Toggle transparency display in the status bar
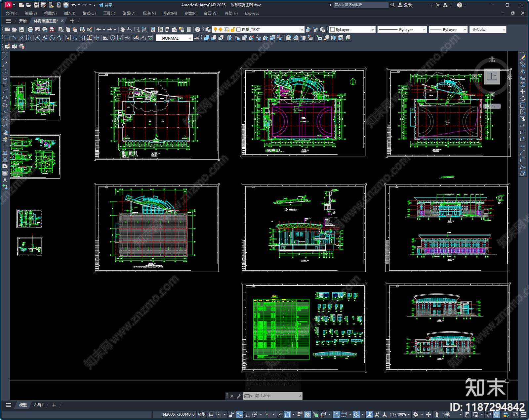The height and width of the screenshot is (420, 529). tap(308, 414)
